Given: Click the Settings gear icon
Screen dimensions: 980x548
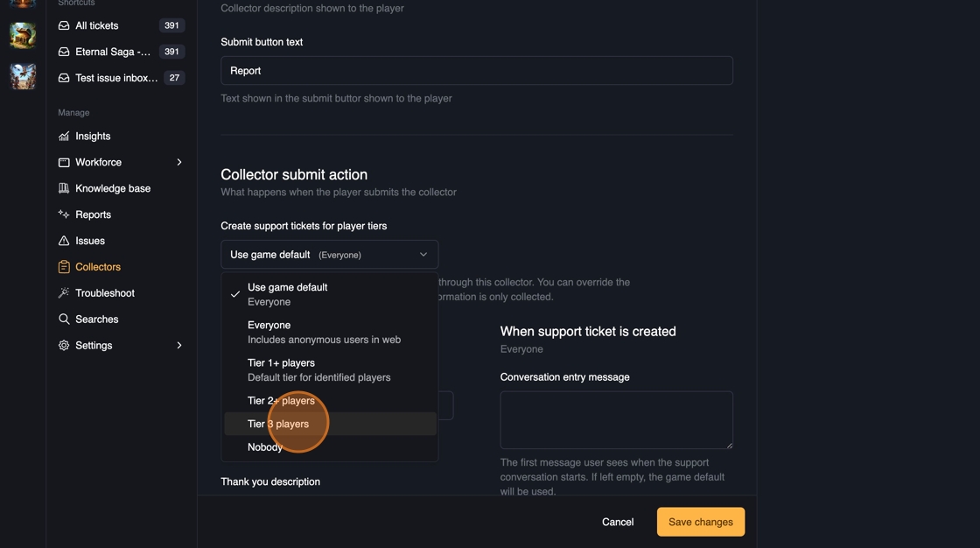Looking at the screenshot, I should 64,346.
